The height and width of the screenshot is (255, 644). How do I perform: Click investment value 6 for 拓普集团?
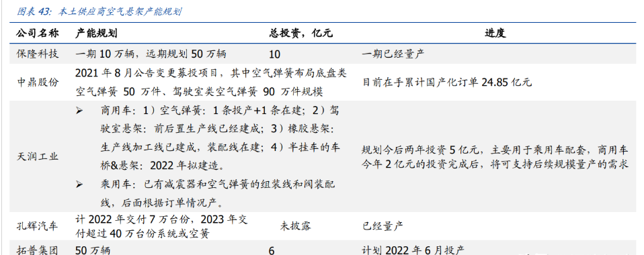pos(272,250)
